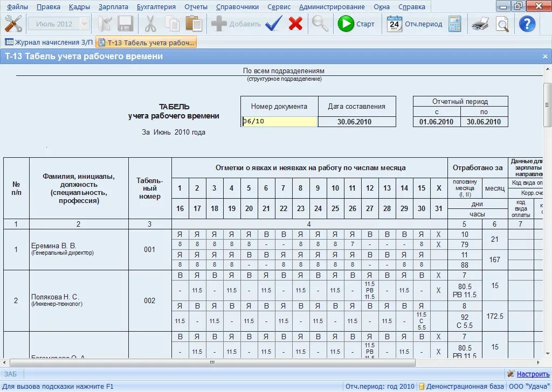The image size is (552, 392).
Task: Switch to Т-13 Табель учета рабочего времени tab
Action: pyautogui.click(x=146, y=43)
